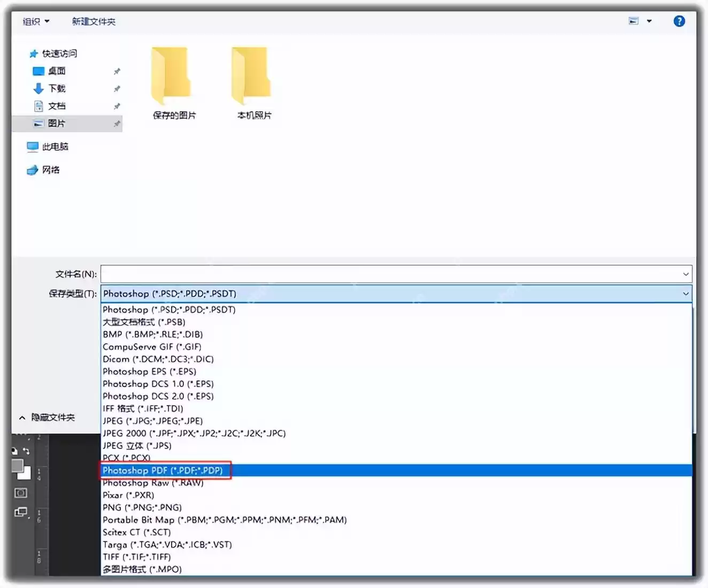Click the foreground color swatch
The height and width of the screenshot is (588, 708).
[18, 465]
